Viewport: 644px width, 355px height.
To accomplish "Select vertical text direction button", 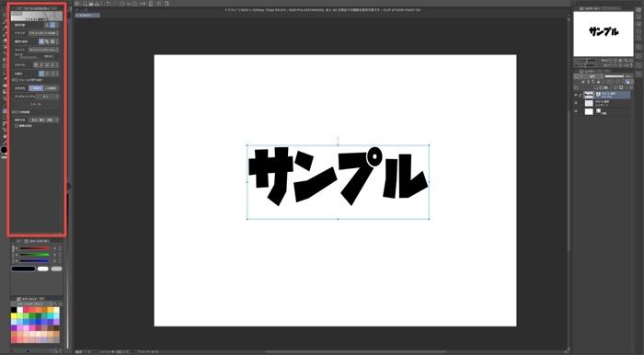I will tap(51, 88).
